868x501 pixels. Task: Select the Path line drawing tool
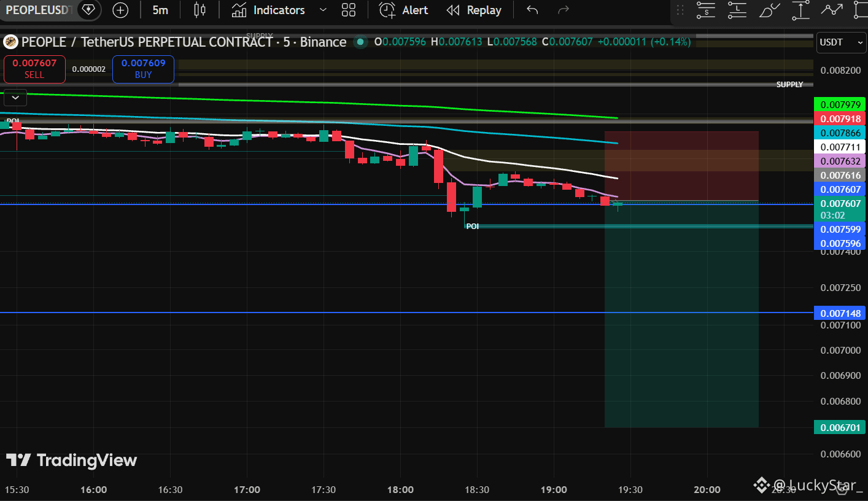click(x=832, y=10)
